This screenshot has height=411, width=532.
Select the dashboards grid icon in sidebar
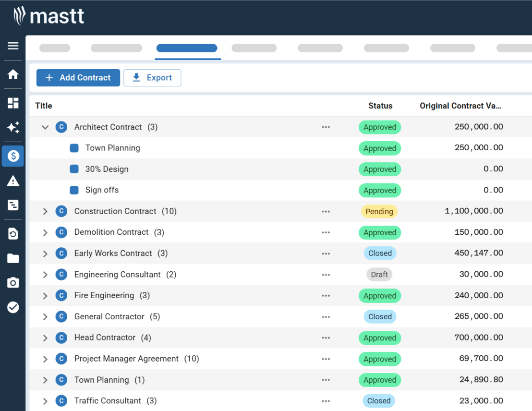(13, 103)
